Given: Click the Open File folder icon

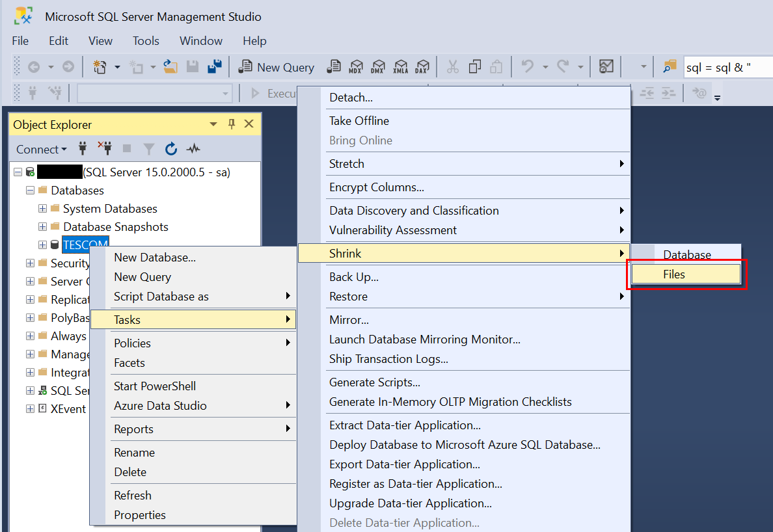Looking at the screenshot, I should coord(170,67).
